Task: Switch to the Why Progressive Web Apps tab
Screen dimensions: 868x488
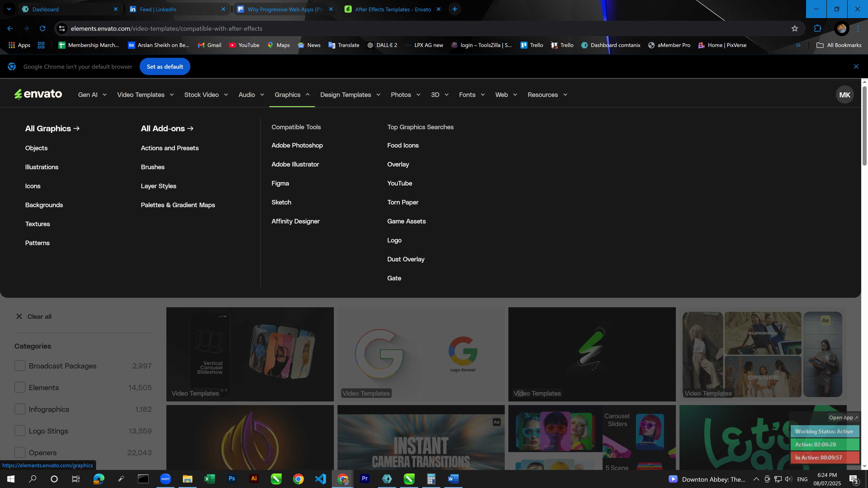Action: (285, 9)
